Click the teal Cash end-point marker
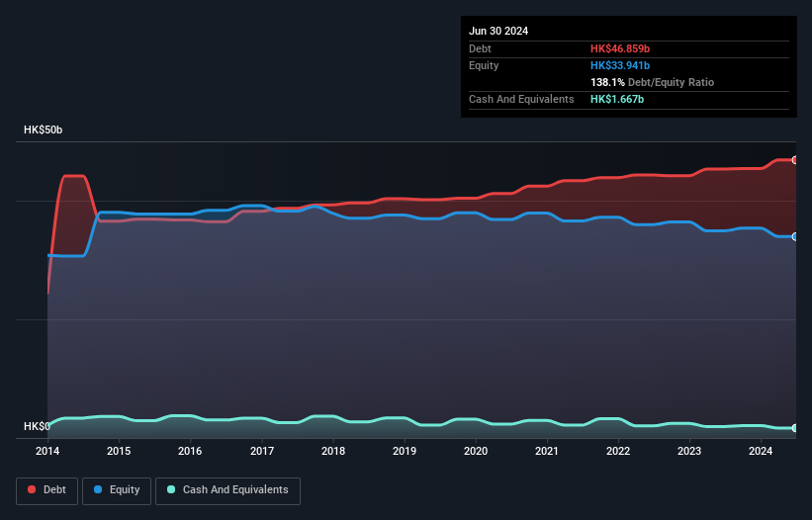Viewport: 812px width, 520px height. click(x=795, y=428)
